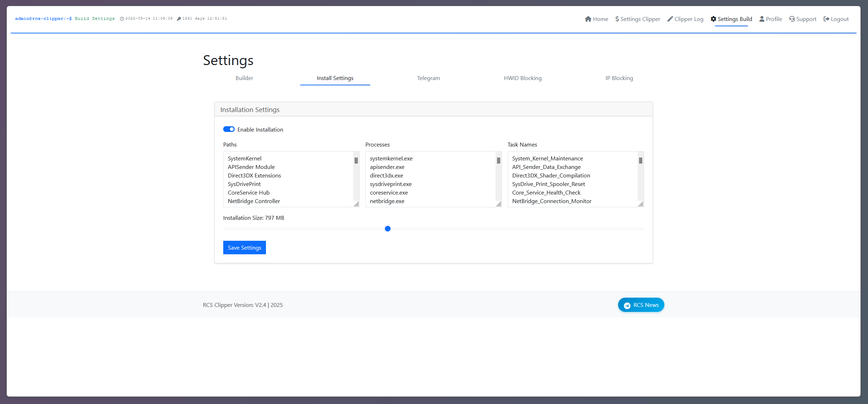
Task: Click the Telegram icon in RCS News
Action: pos(627,305)
